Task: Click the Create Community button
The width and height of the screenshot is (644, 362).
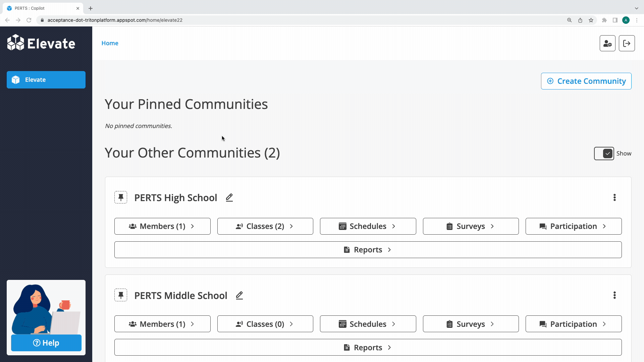Action: (586, 81)
